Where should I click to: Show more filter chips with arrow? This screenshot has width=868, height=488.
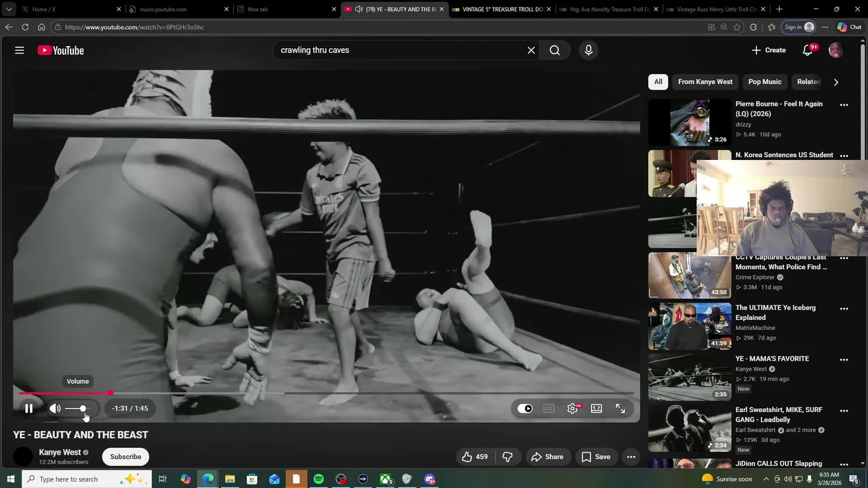[x=835, y=82]
